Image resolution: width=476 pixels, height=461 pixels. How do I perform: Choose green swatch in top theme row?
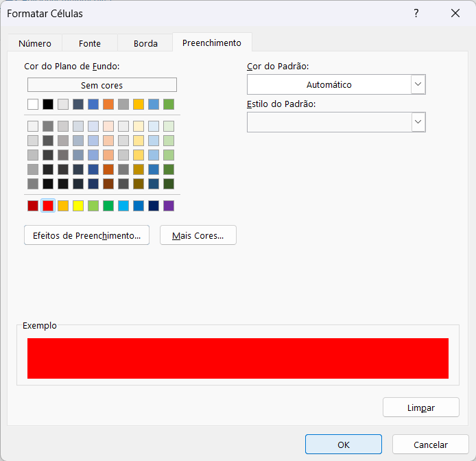[x=169, y=104]
